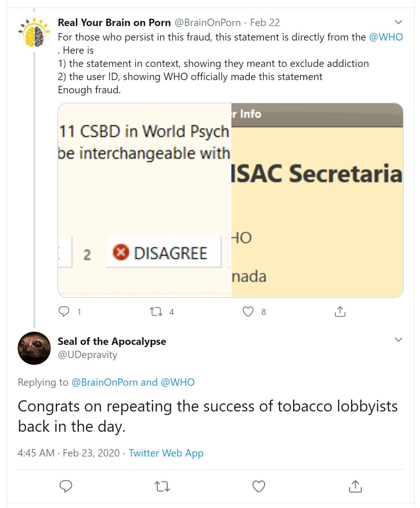Click the Seal of the Apocalypse display name
Image resolution: width=420 pixels, height=508 pixels.
click(x=112, y=341)
